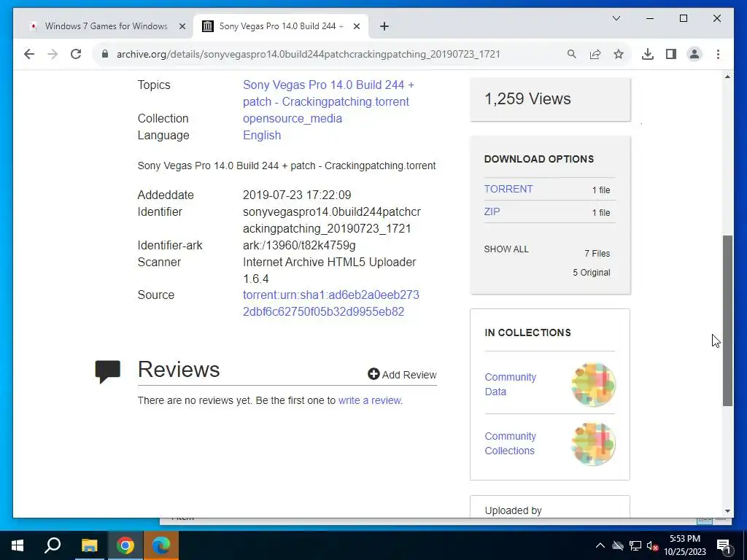The height and width of the screenshot is (560, 747).
Task: Click the page scrollbar thumb
Action: tap(727, 321)
